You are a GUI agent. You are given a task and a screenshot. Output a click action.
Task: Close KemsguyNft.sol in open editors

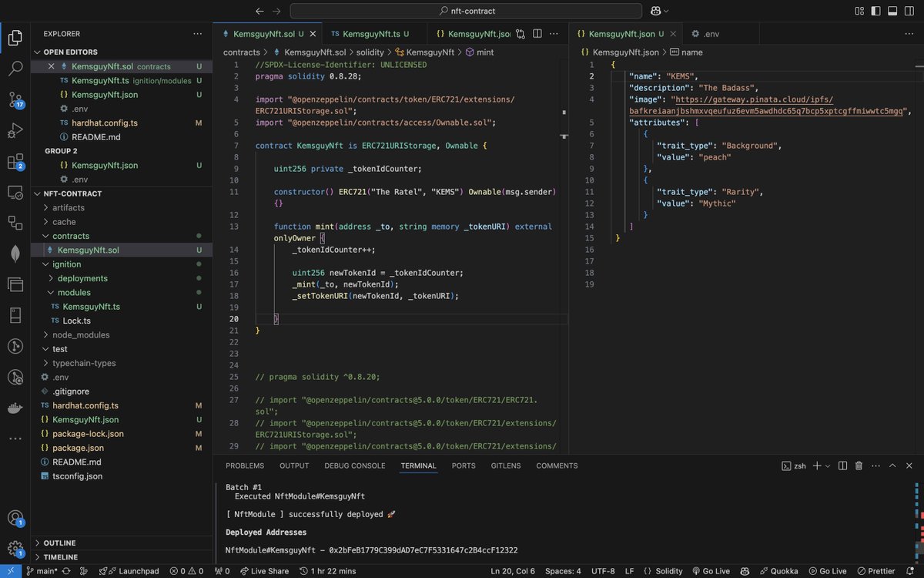tap(52, 66)
